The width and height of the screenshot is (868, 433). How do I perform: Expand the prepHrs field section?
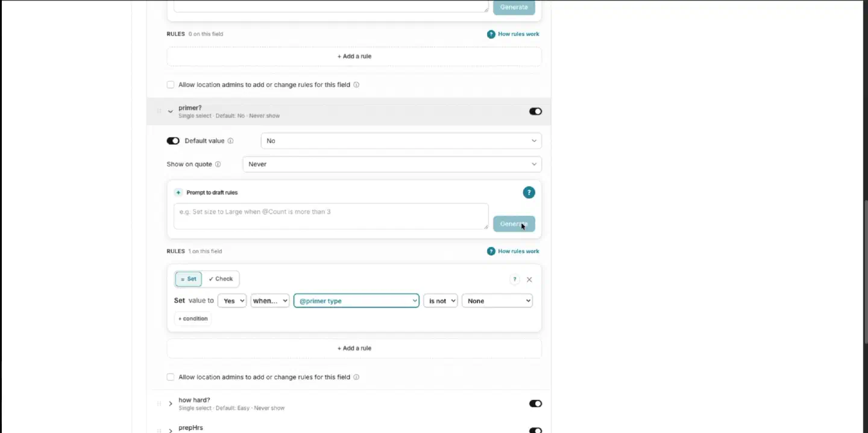tap(171, 430)
